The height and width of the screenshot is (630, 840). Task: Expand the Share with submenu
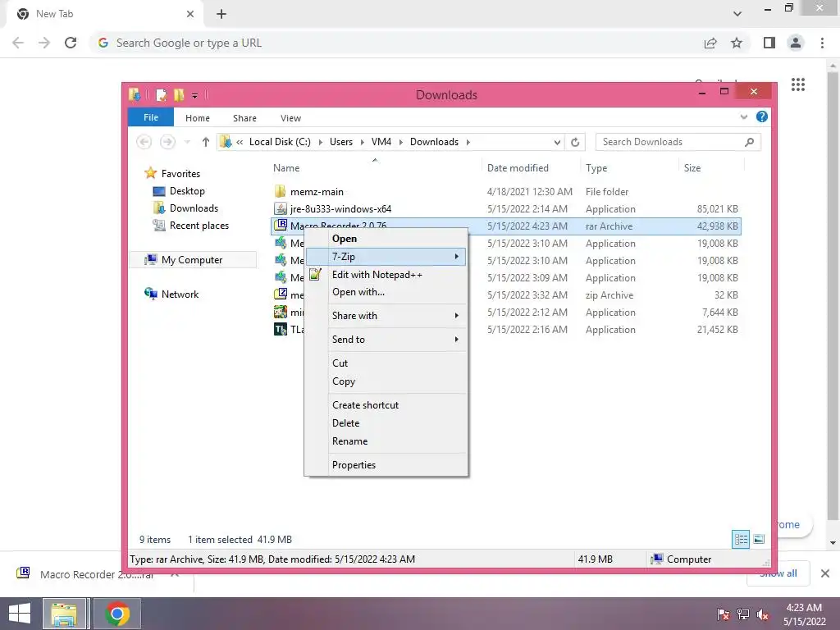click(x=386, y=316)
